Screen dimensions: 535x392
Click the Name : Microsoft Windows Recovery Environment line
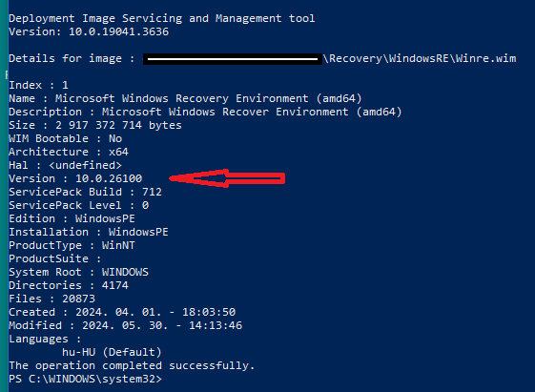[x=185, y=98]
